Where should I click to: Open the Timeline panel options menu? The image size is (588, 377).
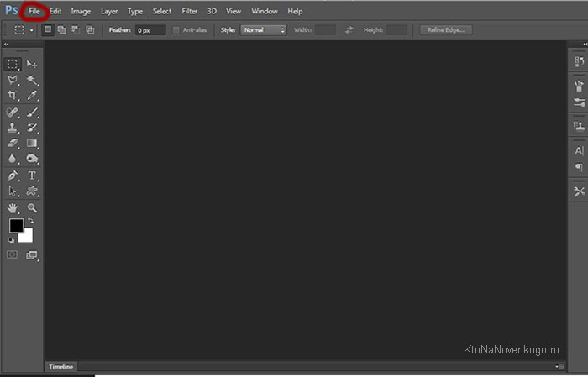coord(559,367)
